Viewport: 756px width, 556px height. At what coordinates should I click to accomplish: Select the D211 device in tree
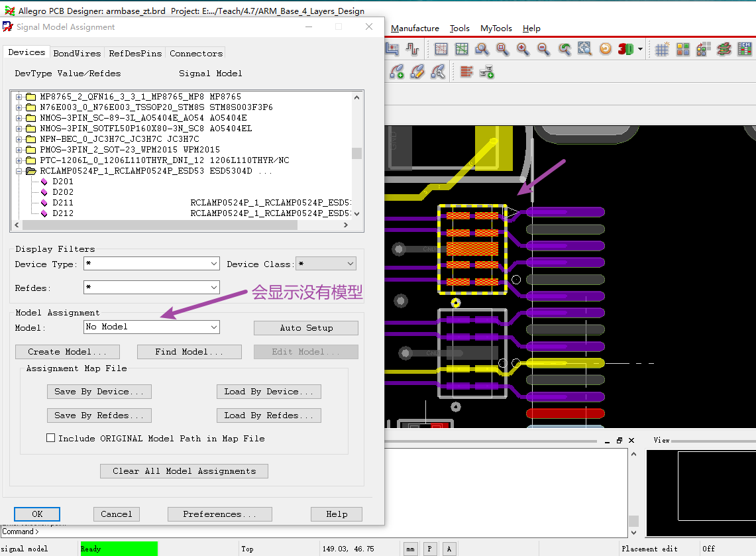tap(63, 203)
